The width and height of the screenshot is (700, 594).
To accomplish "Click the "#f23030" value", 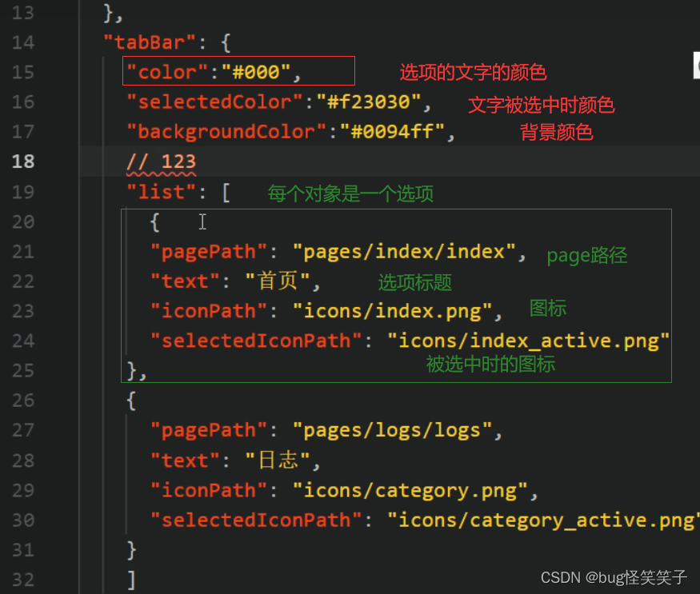I will coord(369,102).
